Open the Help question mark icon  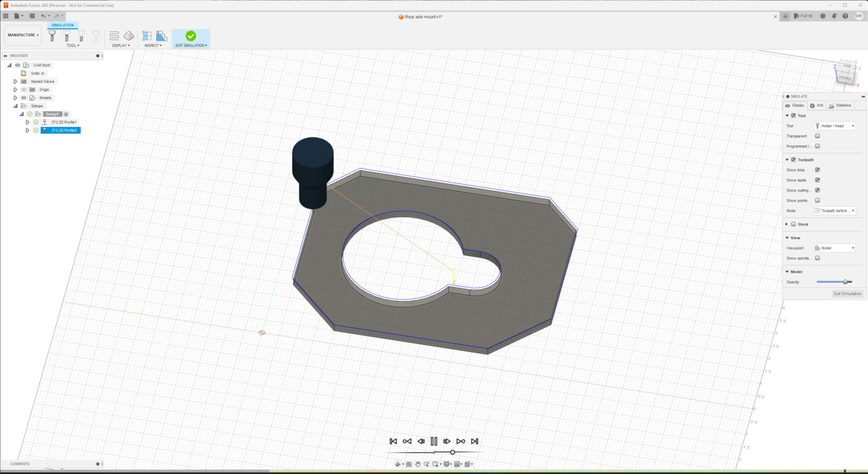point(846,16)
